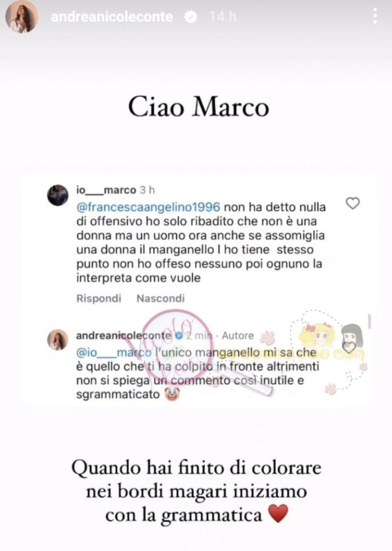Viewport: 392px width, 551px height.
Task: Click the Ciao Marco story heading
Action: tap(198, 107)
